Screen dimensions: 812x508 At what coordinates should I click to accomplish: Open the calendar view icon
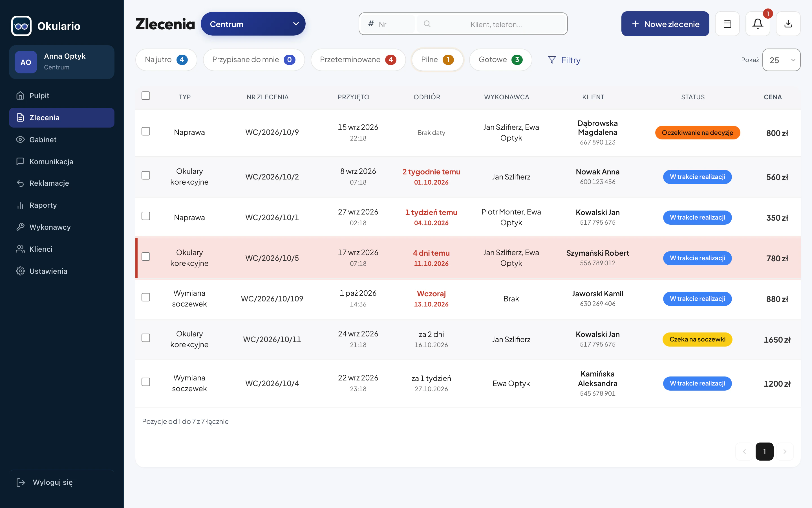727,24
